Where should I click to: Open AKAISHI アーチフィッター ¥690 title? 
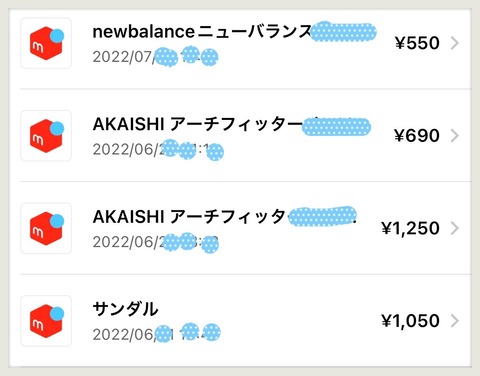click(232, 125)
